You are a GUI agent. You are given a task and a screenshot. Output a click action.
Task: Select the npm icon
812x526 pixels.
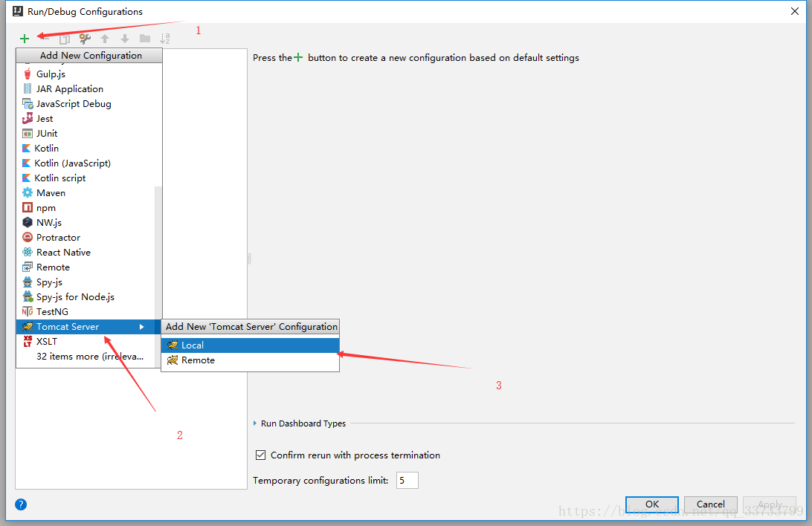28,208
